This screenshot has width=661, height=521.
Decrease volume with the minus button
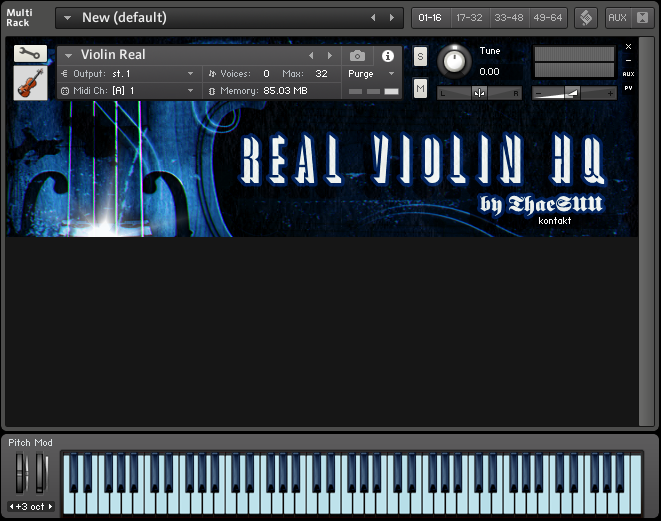tap(538, 94)
